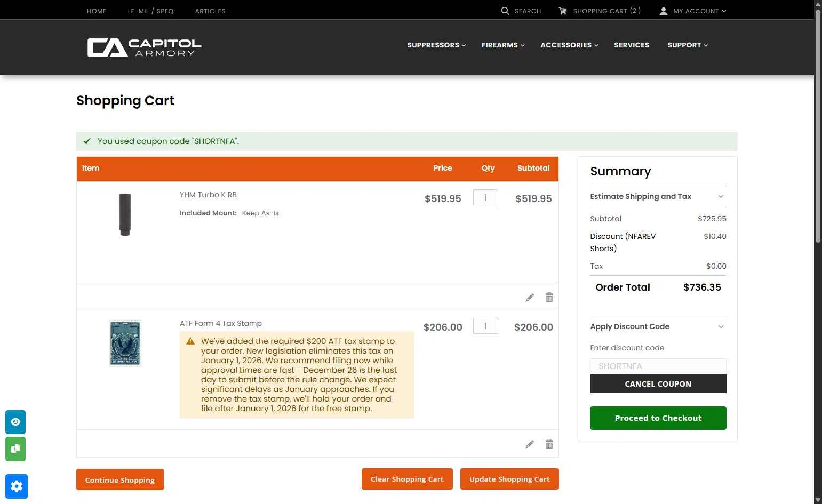The width and height of the screenshot is (822, 504).
Task: Click Continue Shopping
Action: click(120, 479)
